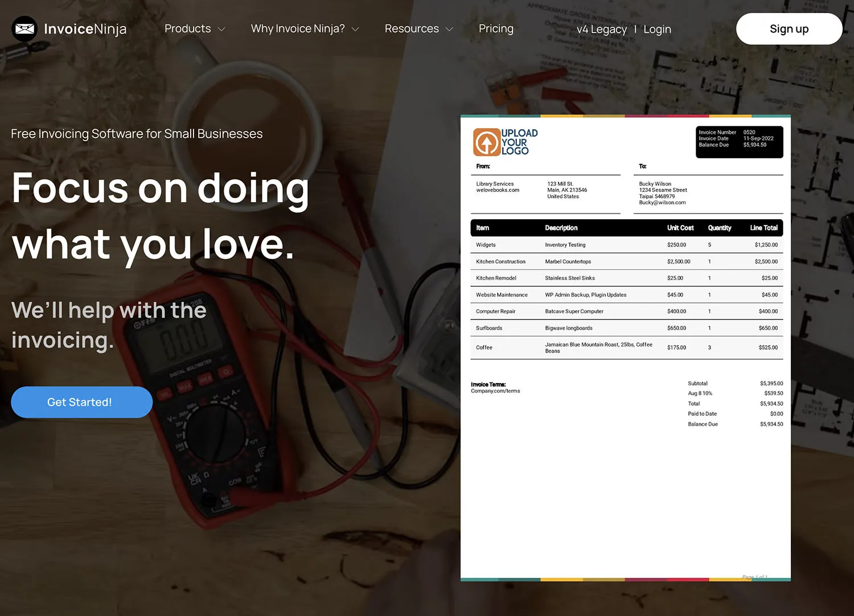Screen dimensions: 854x616
Task: Open the Resources menu
Action: point(412,28)
